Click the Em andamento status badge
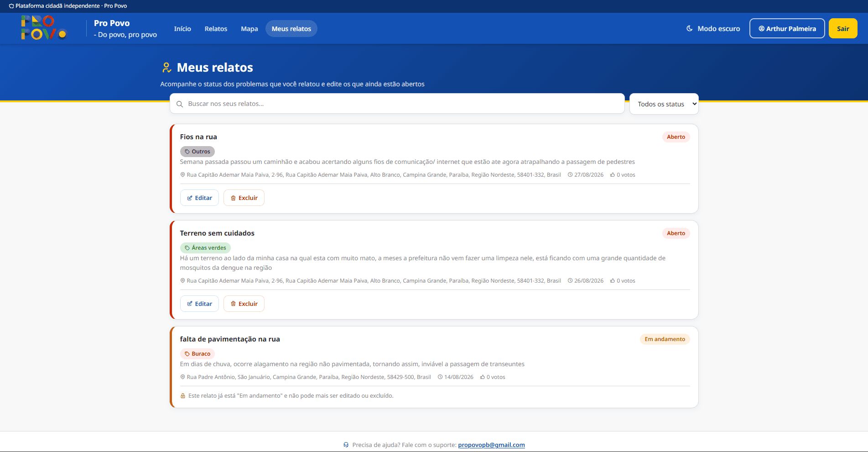This screenshot has width=868, height=452. 665,339
